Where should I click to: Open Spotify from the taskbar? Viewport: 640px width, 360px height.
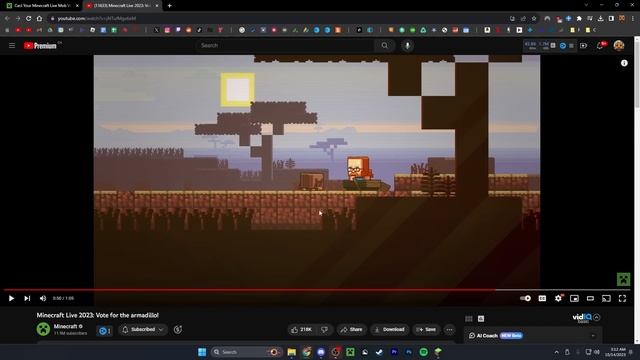423,352
